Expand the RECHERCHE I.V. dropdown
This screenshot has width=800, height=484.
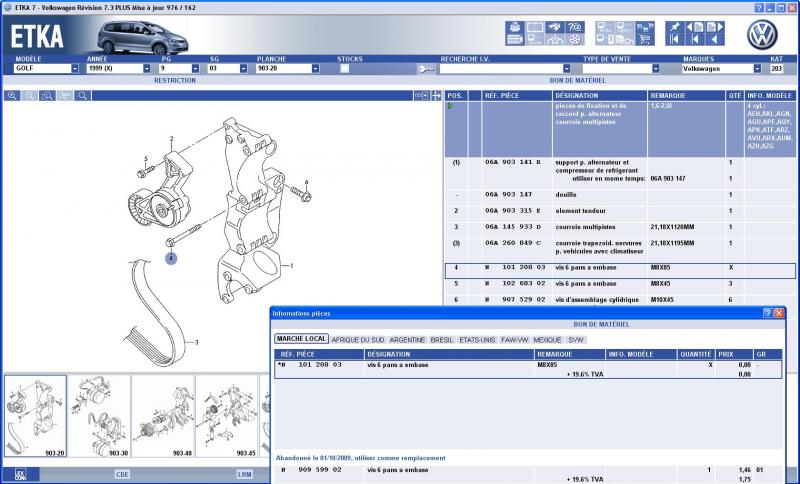pos(566,68)
